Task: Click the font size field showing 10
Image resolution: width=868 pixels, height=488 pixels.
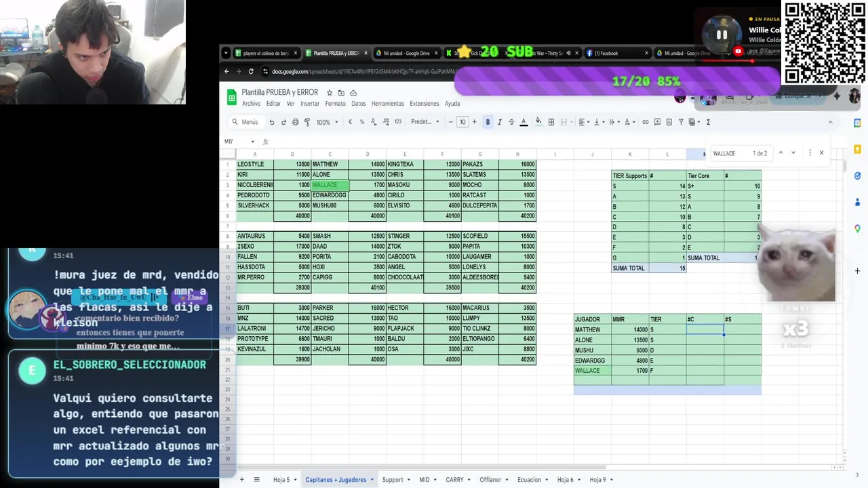Action: (462, 122)
